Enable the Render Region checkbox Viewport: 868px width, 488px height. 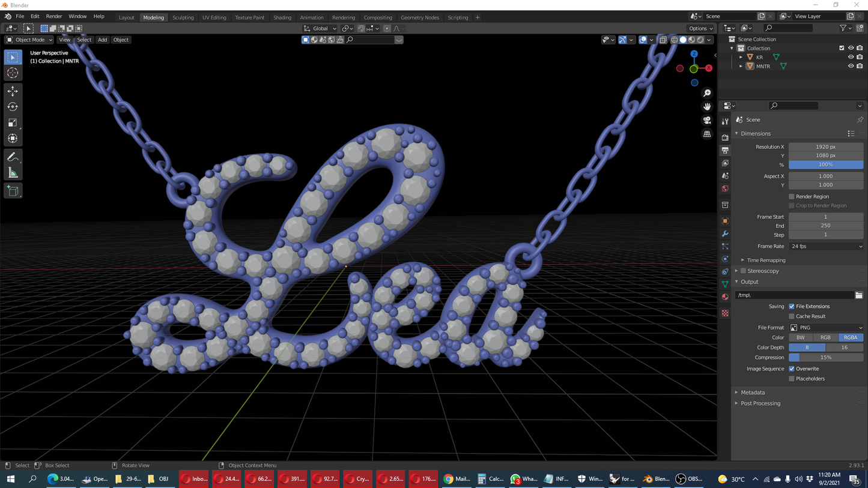coord(792,196)
